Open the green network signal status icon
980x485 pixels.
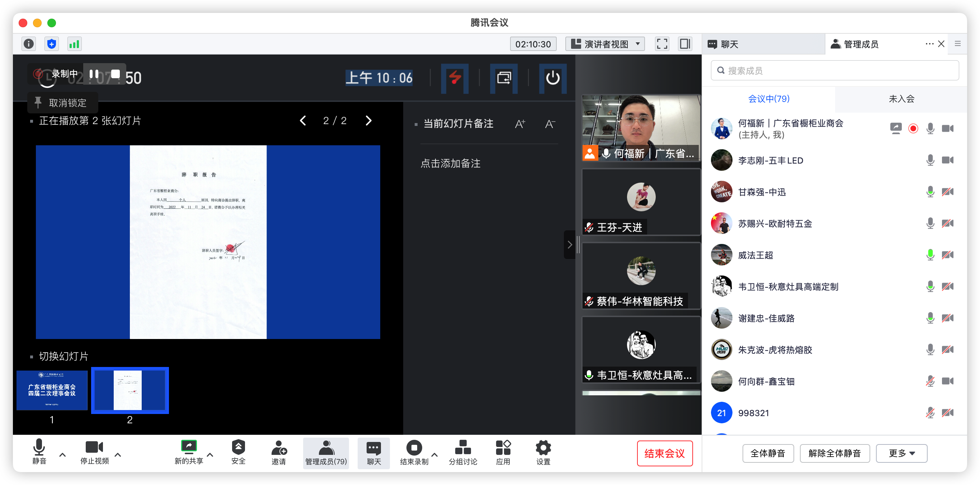(x=74, y=44)
